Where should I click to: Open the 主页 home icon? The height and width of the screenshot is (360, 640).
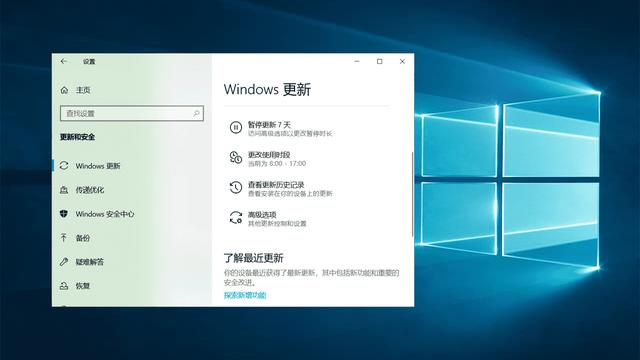click(x=64, y=90)
